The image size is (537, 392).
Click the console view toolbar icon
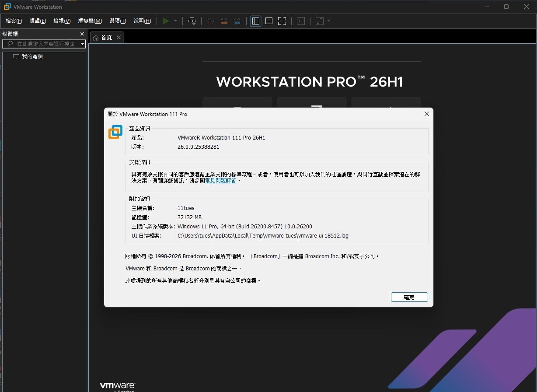[301, 21]
